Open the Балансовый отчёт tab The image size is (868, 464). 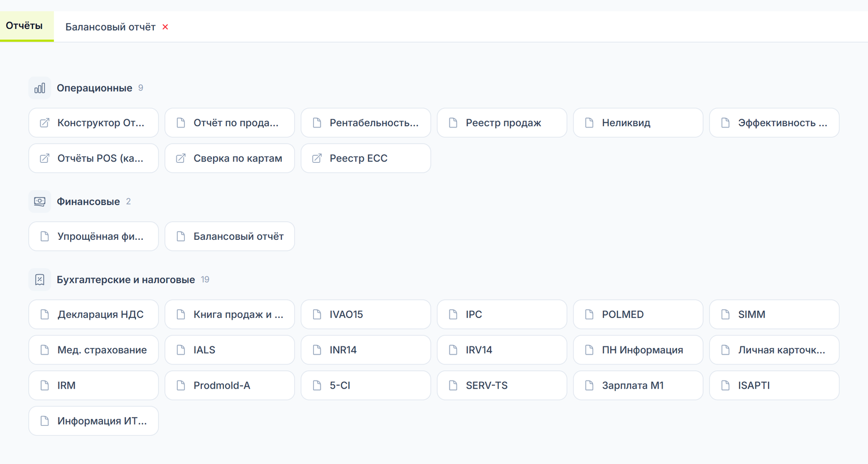click(111, 27)
